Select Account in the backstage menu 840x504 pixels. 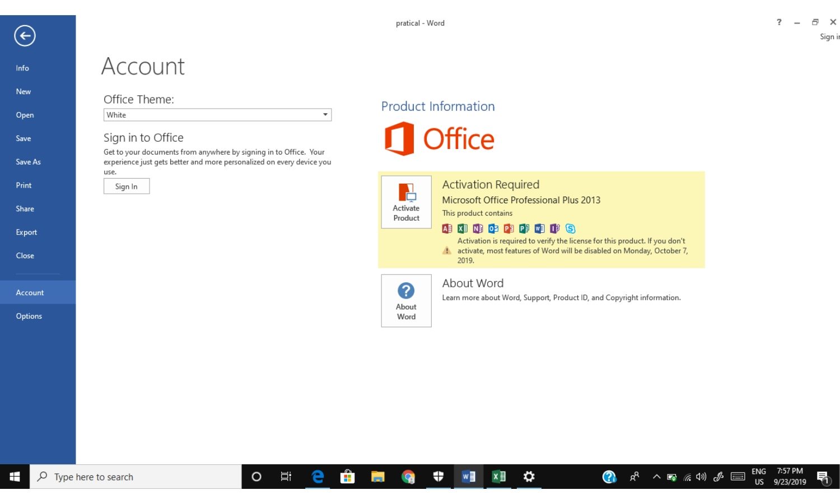30,292
